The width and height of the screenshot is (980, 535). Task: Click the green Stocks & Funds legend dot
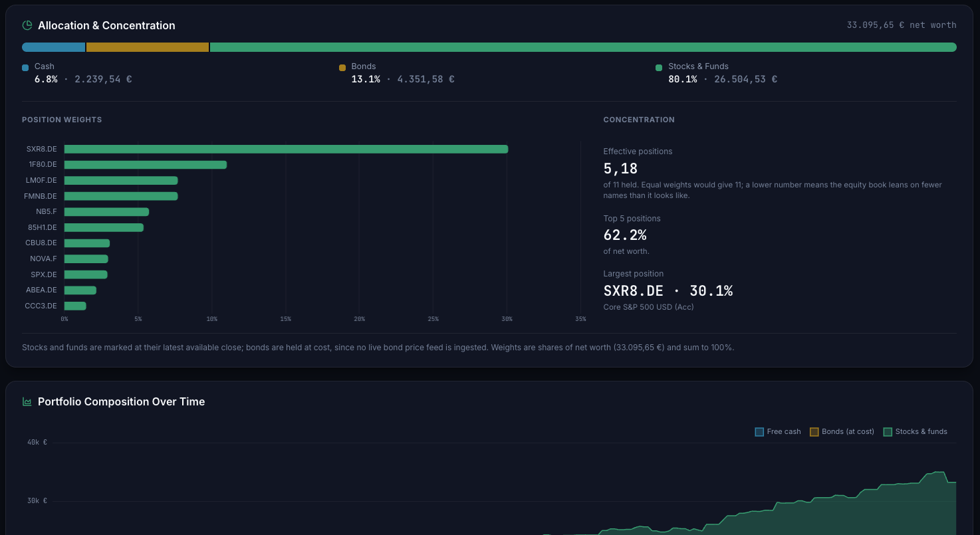point(659,67)
